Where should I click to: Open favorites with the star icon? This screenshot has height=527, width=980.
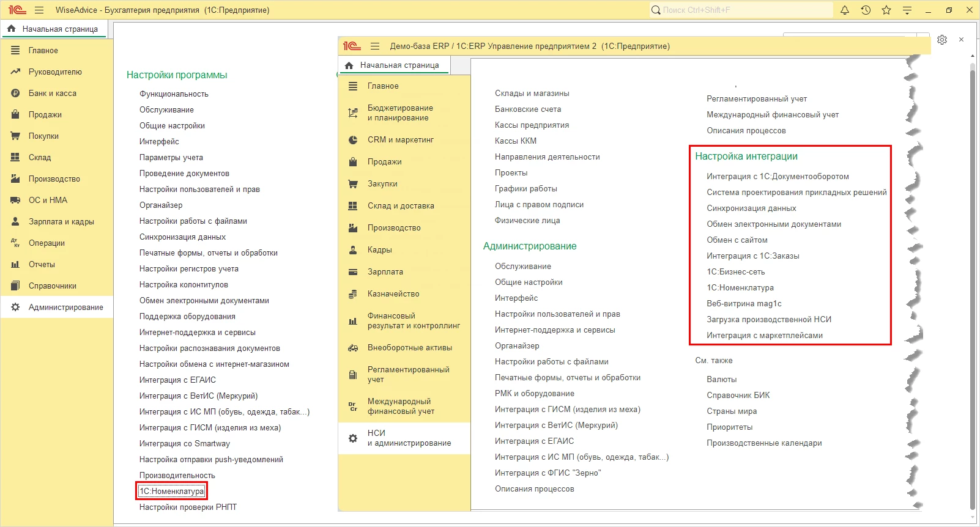pos(886,10)
